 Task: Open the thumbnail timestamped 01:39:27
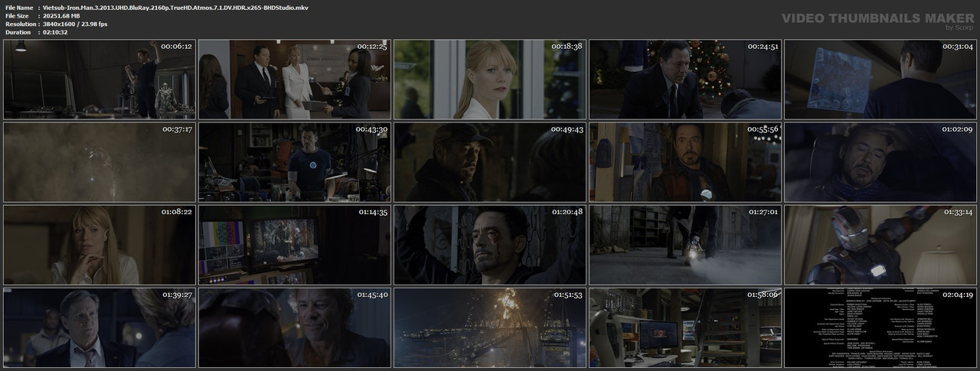tap(100, 327)
